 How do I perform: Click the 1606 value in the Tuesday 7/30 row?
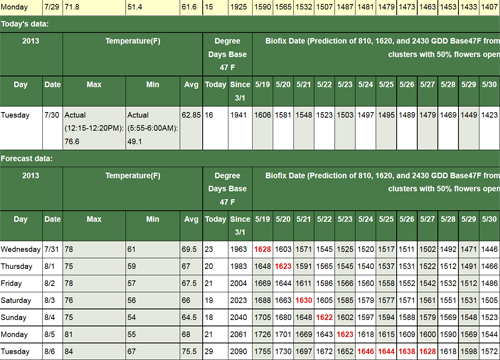click(x=263, y=128)
